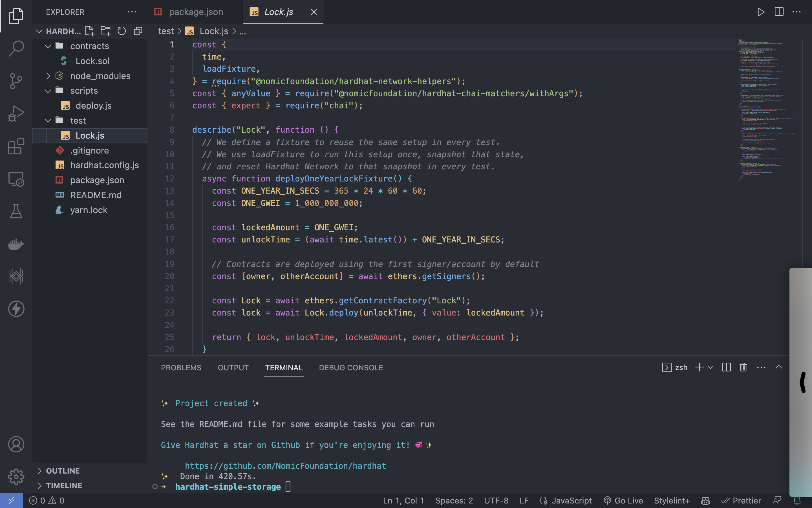Collapse the scripts folder
This screenshot has height=508, width=812.
coord(48,91)
